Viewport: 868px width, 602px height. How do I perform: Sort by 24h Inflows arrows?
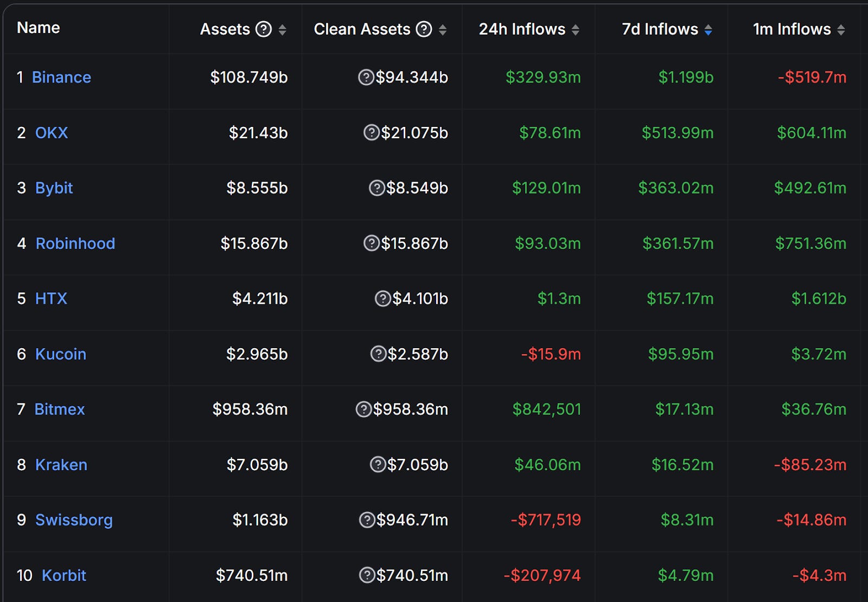coord(576,30)
